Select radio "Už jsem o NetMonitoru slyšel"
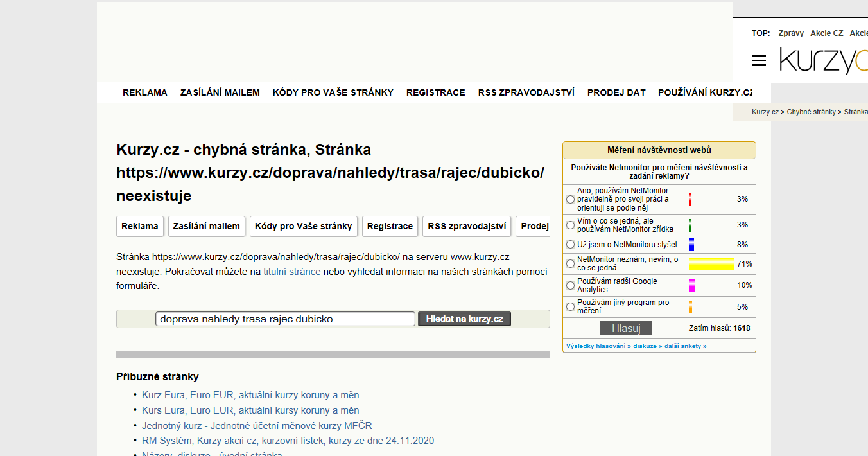This screenshot has height=456, width=868. tap(570, 245)
